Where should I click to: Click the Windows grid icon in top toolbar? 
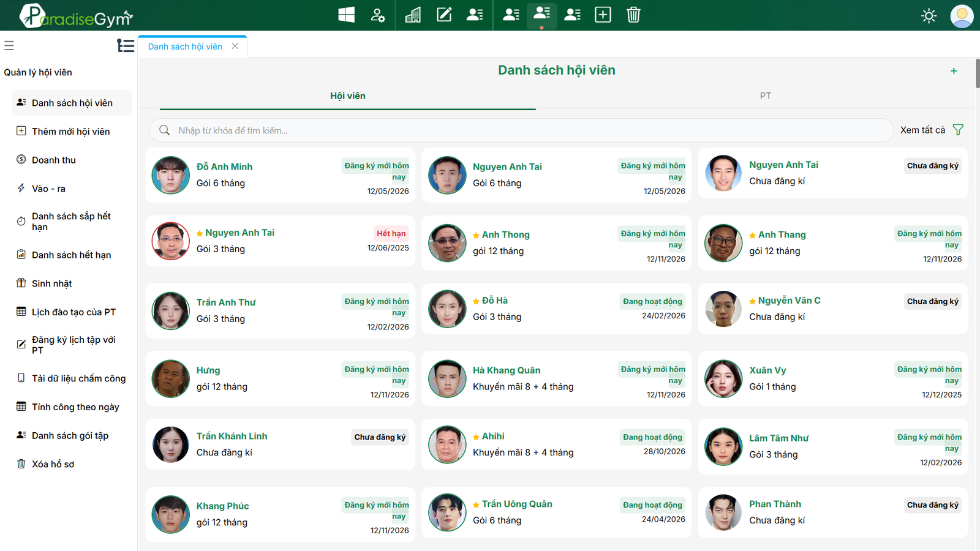[x=347, y=15]
